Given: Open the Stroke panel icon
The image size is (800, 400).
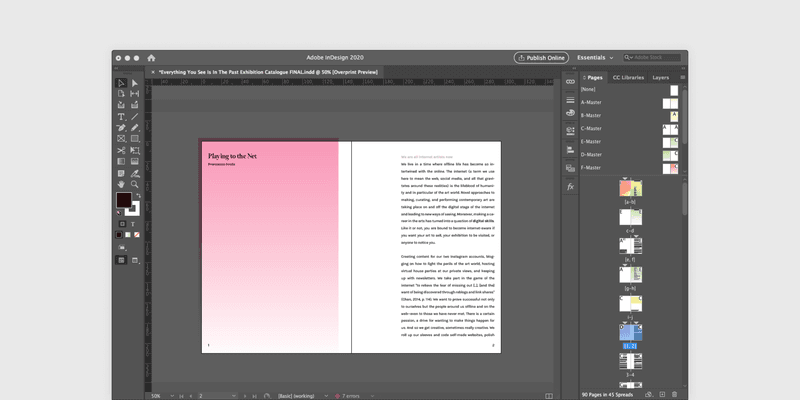Looking at the screenshot, I should [570, 100].
